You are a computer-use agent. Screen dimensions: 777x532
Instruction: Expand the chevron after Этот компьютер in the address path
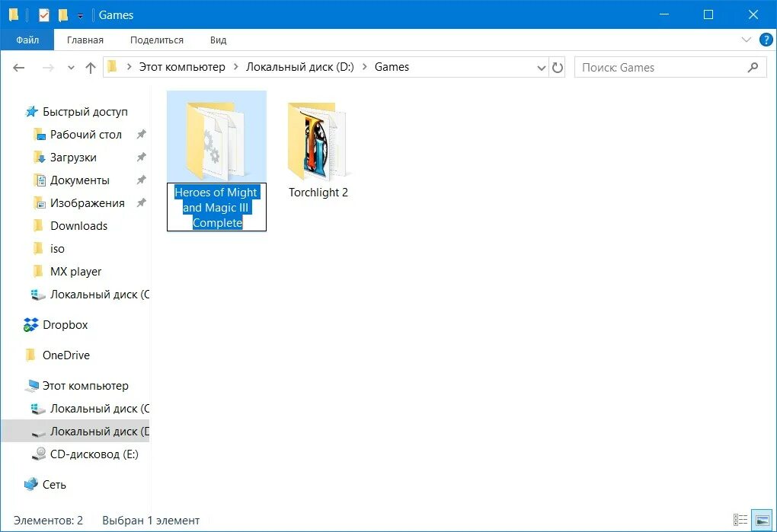point(236,67)
